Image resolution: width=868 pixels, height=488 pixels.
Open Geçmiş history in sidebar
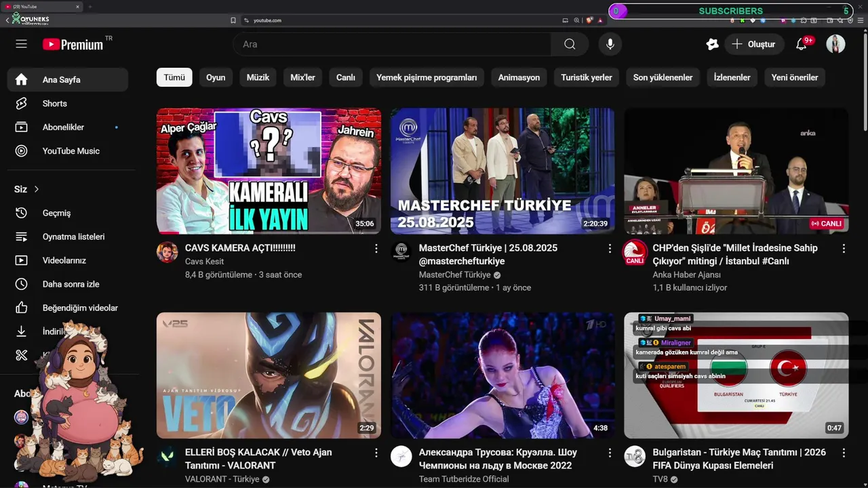tap(68, 213)
